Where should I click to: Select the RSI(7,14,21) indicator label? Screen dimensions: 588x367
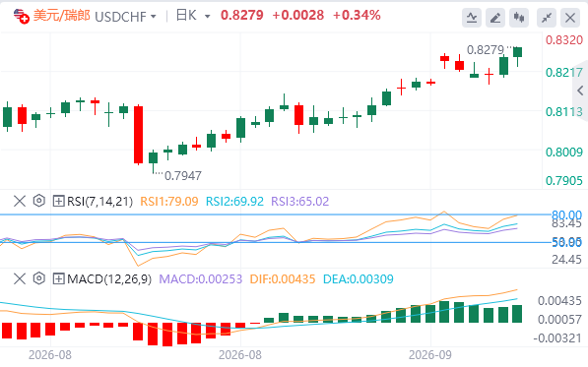pyautogui.click(x=99, y=202)
